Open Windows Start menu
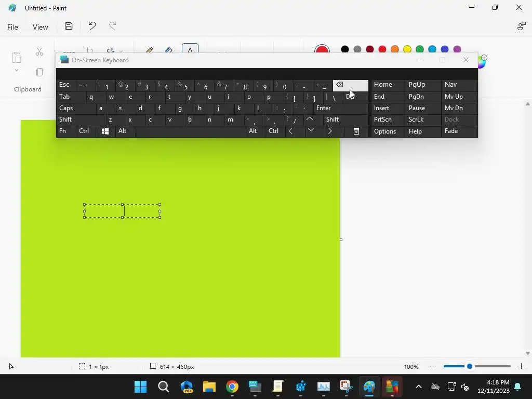 coord(140,387)
